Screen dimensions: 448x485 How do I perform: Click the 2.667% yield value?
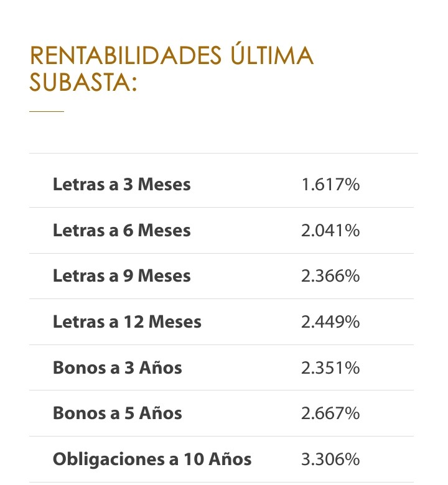[330, 413]
